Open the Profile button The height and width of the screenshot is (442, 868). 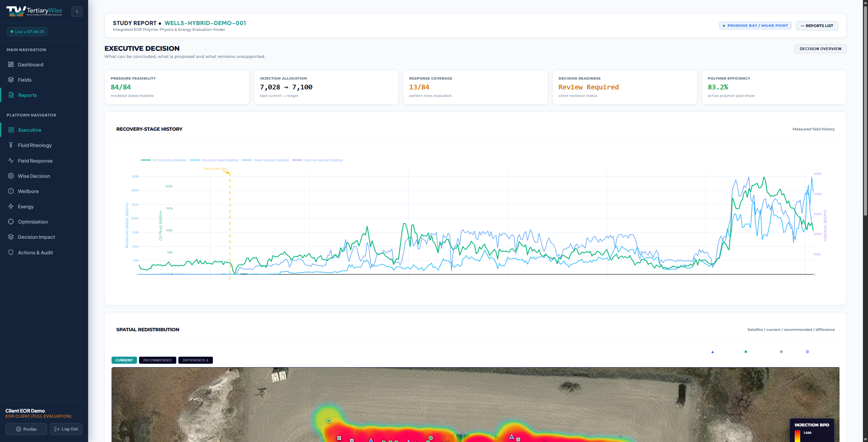tap(26, 429)
